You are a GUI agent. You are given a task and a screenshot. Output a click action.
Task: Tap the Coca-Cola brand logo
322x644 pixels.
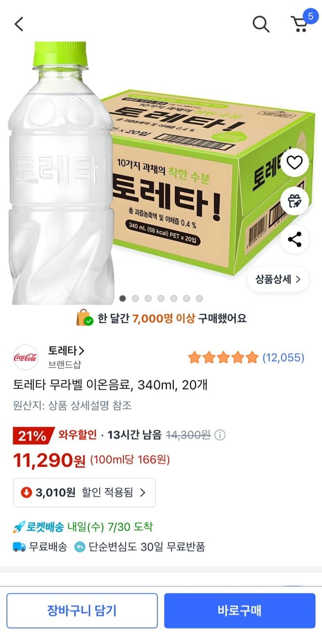(26, 357)
